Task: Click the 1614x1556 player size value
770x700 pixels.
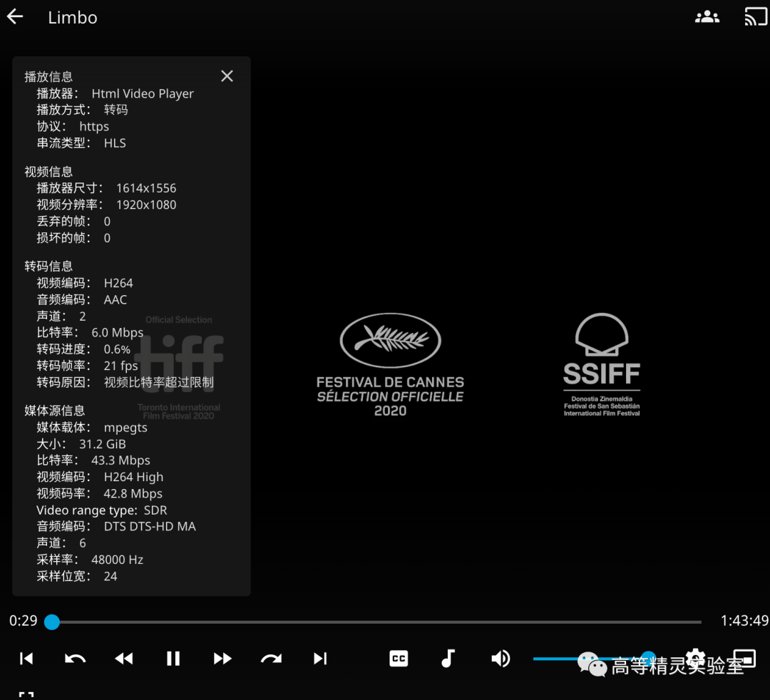Action: click(146, 188)
